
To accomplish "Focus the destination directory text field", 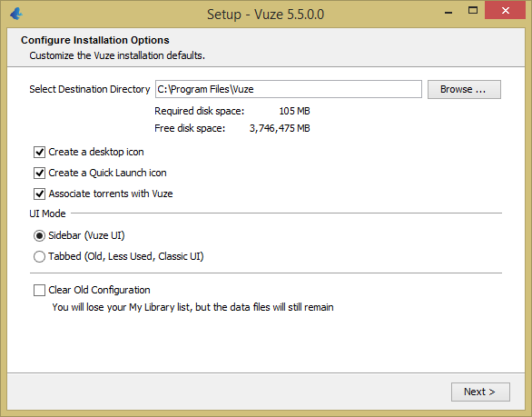I will (289, 89).
